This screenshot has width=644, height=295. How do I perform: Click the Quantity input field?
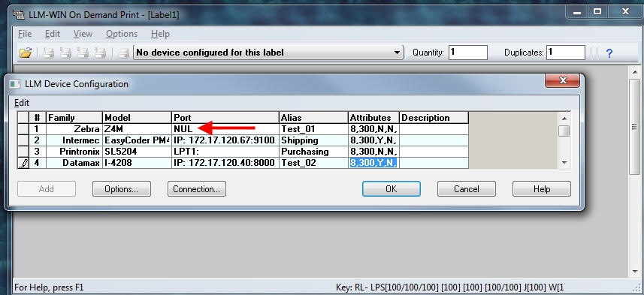(x=468, y=53)
